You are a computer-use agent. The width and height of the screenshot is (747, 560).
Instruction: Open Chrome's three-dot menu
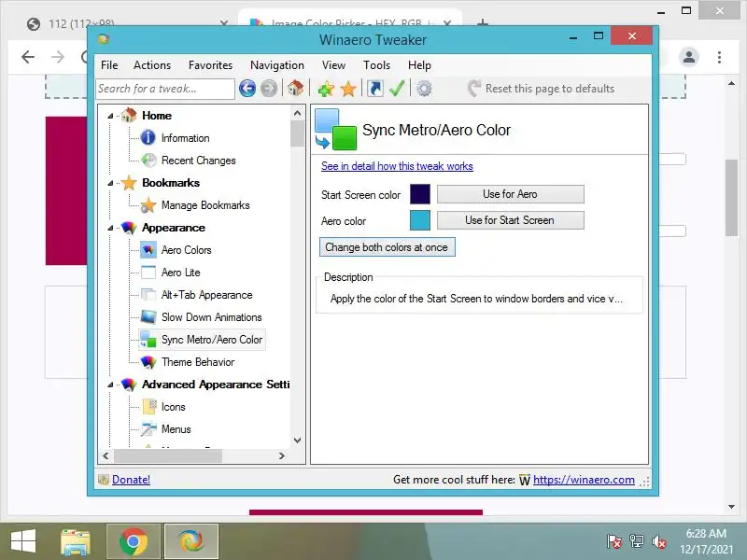719,57
